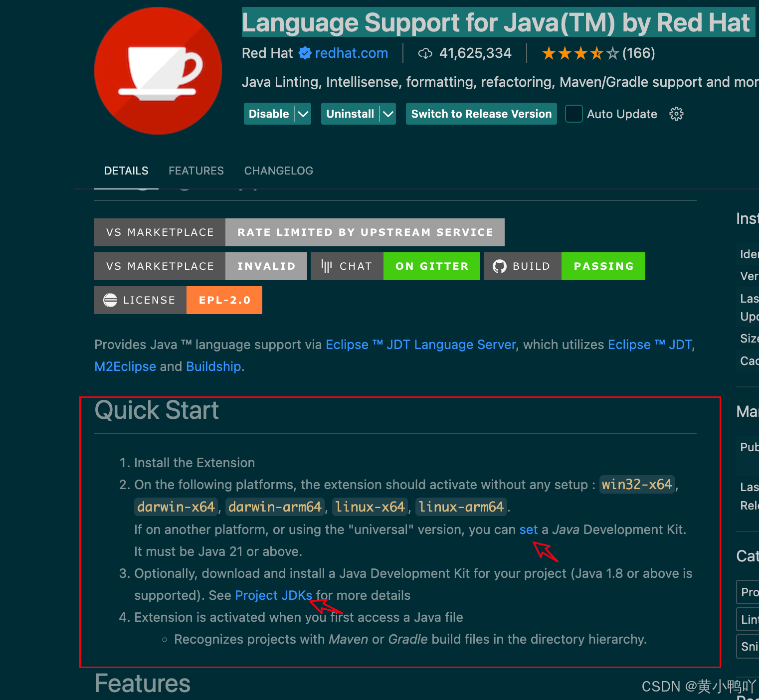Open the extension settings gear icon
The height and width of the screenshot is (700, 759).
676,114
